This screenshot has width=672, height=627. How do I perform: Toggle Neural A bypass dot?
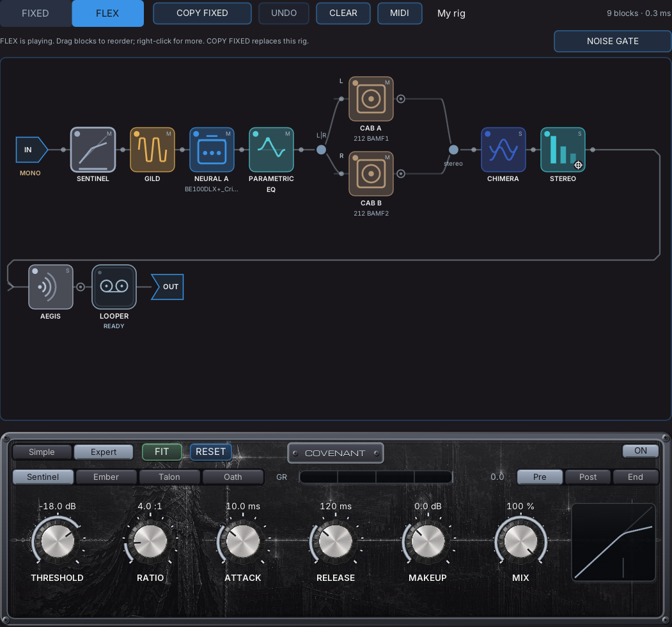[x=196, y=134]
